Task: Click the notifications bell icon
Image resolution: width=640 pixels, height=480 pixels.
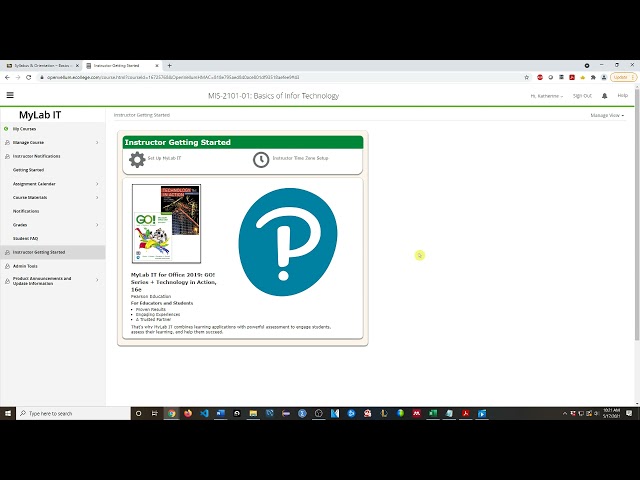Action: click(604, 96)
